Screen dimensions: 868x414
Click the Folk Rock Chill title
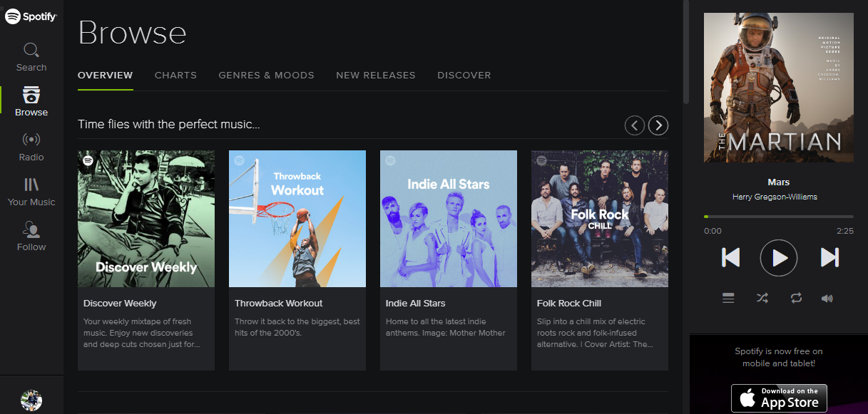[569, 304]
